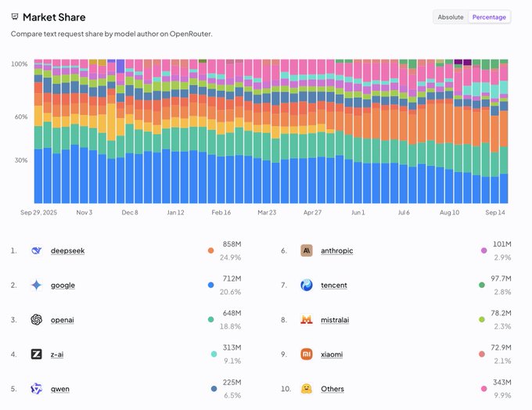Click the '78.2M' mistralai value
Image resolution: width=532 pixels, height=410 pixels.
501,313
